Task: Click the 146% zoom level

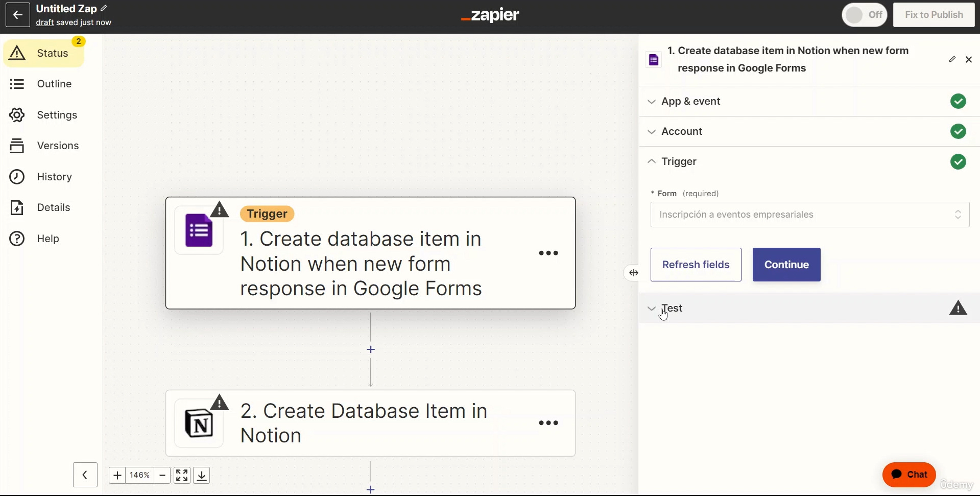Action: pos(140,475)
